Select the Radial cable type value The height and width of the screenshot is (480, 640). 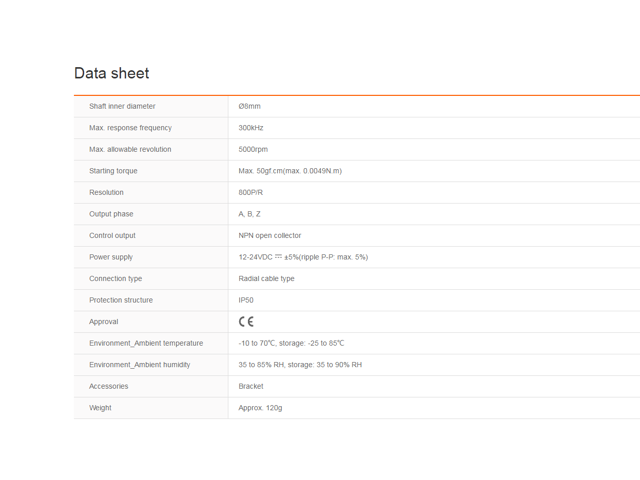[x=267, y=278]
